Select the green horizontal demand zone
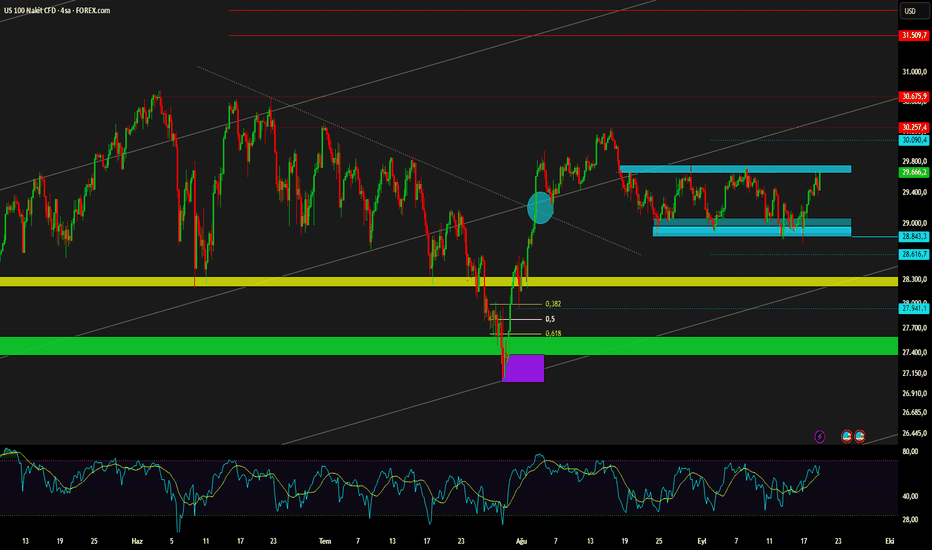Image resolution: width=932 pixels, height=550 pixels. pyautogui.click(x=449, y=346)
